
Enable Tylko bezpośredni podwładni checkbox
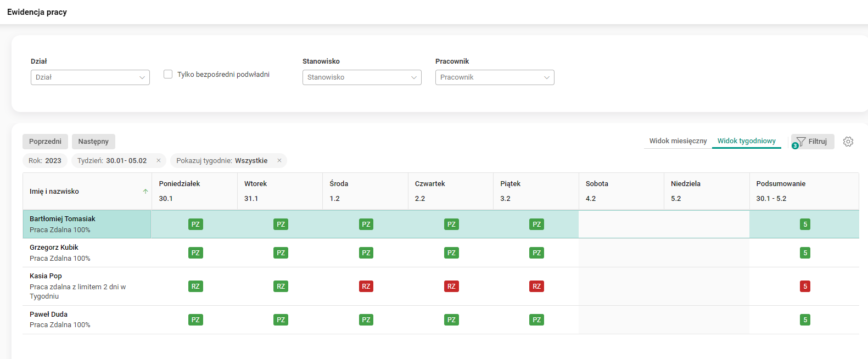[168, 74]
